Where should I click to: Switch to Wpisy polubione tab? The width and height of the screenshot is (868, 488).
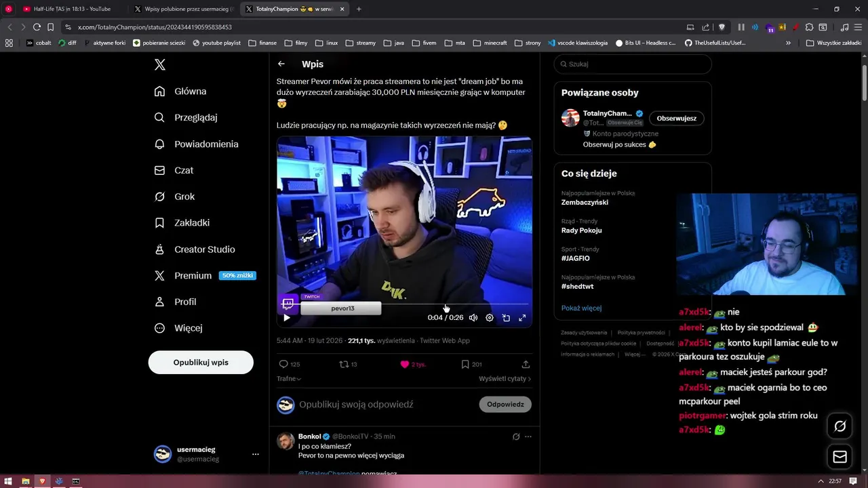183,9
